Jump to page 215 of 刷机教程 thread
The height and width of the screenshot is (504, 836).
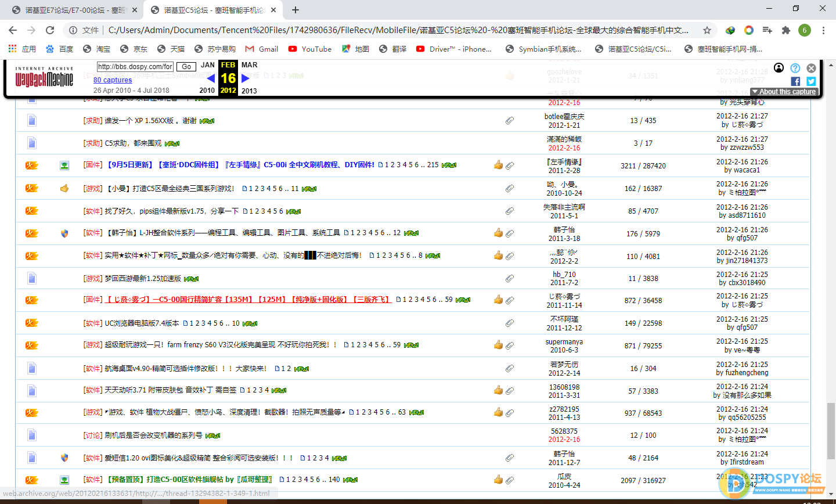pyautogui.click(x=433, y=165)
